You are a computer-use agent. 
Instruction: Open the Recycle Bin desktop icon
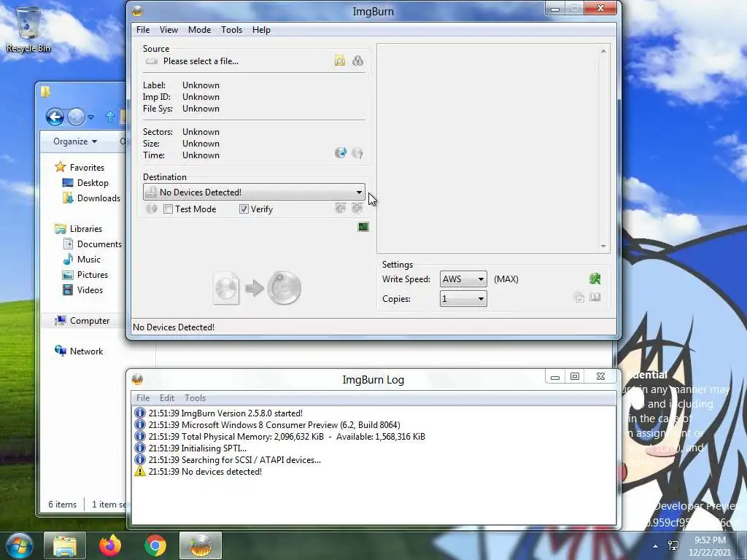(x=28, y=28)
